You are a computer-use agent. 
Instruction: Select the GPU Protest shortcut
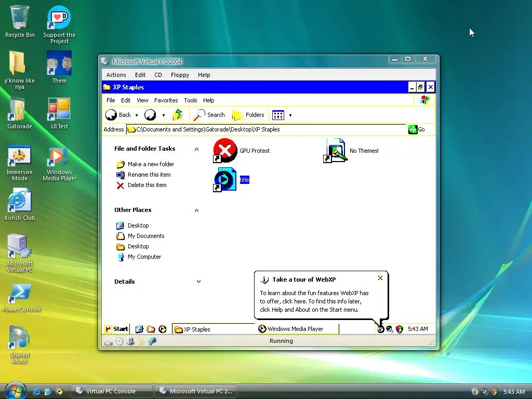pos(241,151)
